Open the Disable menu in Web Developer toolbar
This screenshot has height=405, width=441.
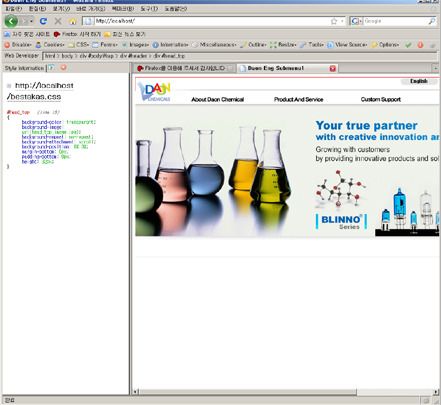[18, 45]
